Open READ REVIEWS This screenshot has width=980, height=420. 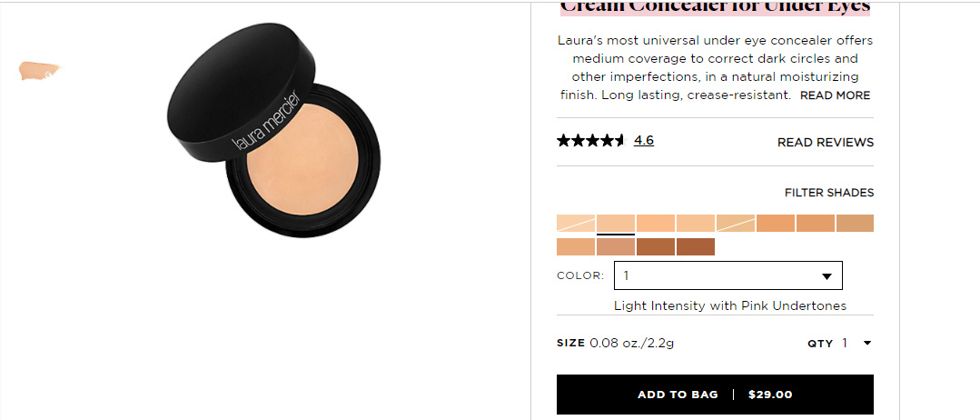pos(825,142)
